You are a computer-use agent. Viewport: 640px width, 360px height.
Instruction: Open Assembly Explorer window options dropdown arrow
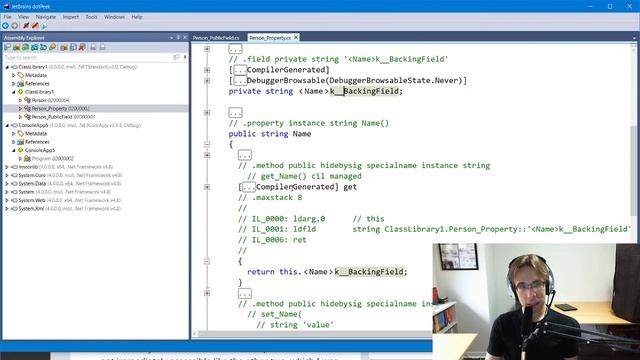click(171, 38)
